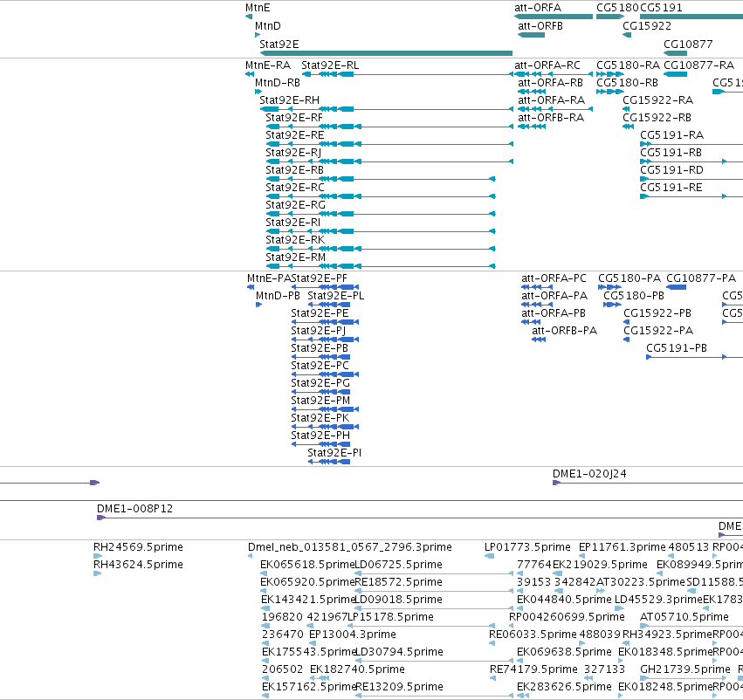Select the Stat92E-PF protein

tap(325, 287)
